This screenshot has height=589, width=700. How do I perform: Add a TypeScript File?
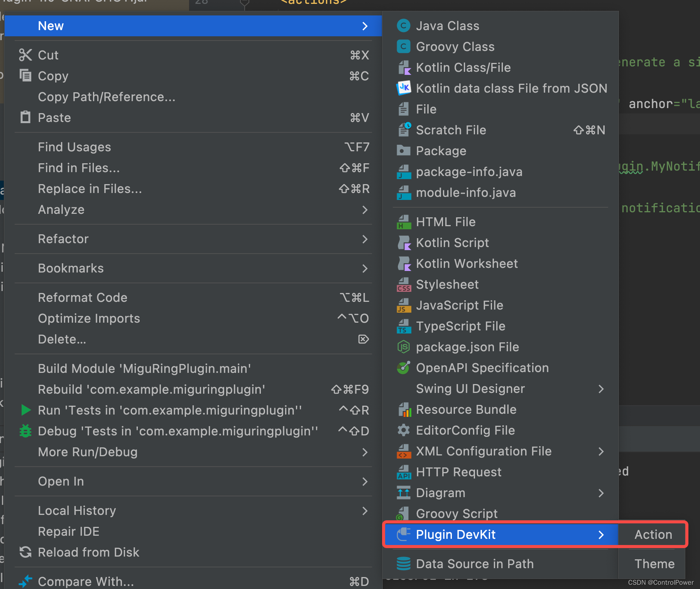coord(461,326)
